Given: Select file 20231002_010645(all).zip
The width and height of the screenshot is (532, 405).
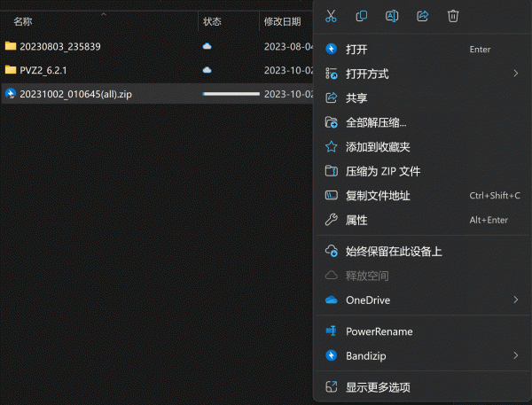Looking at the screenshot, I should [75, 94].
